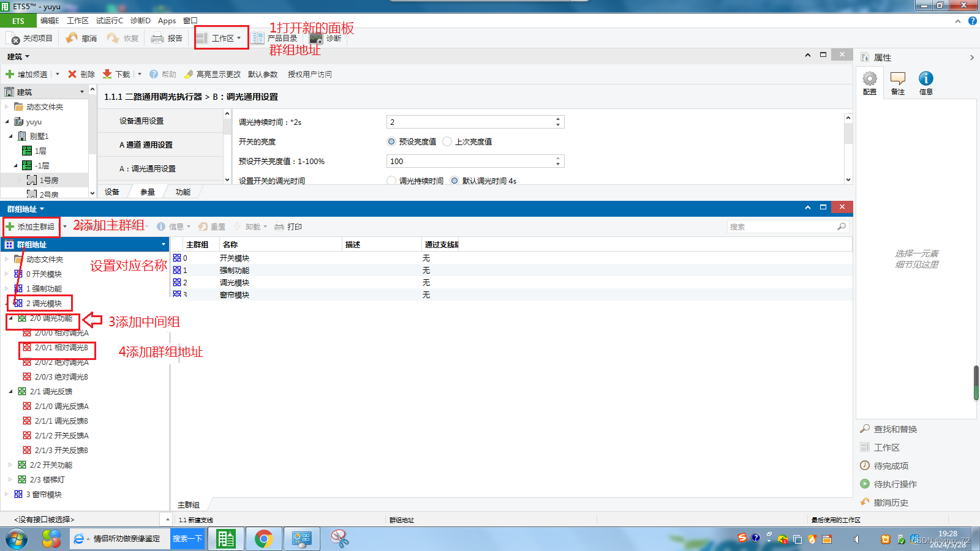The height and width of the screenshot is (551, 980).
Task: Open the 报告 printer report icon
Action: 157,38
